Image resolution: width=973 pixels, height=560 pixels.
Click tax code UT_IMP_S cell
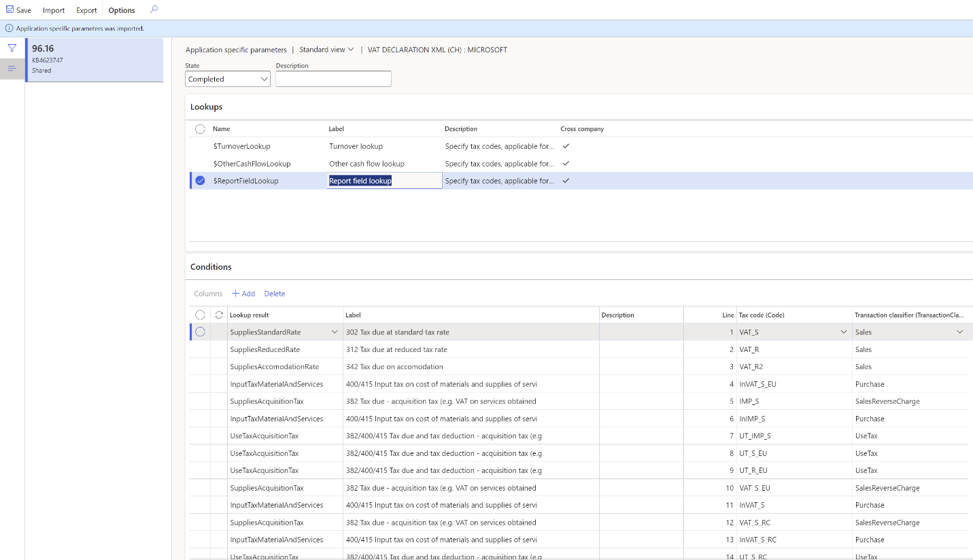tap(794, 436)
